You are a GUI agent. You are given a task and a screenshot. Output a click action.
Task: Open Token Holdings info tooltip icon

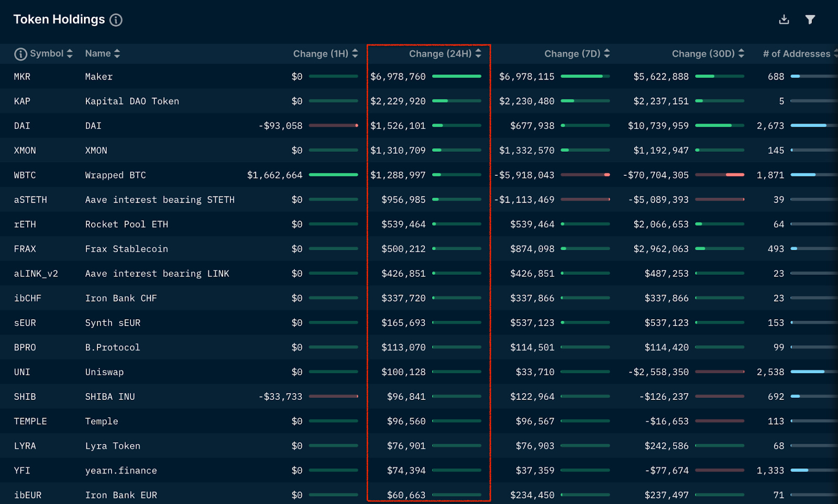[x=116, y=20]
